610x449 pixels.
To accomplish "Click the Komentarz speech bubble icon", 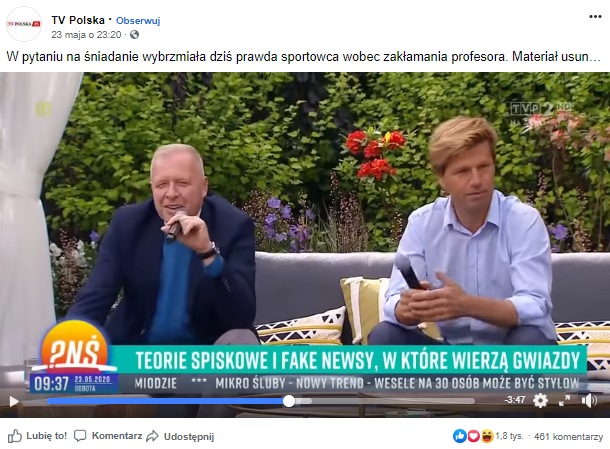I will click(x=80, y=436).
